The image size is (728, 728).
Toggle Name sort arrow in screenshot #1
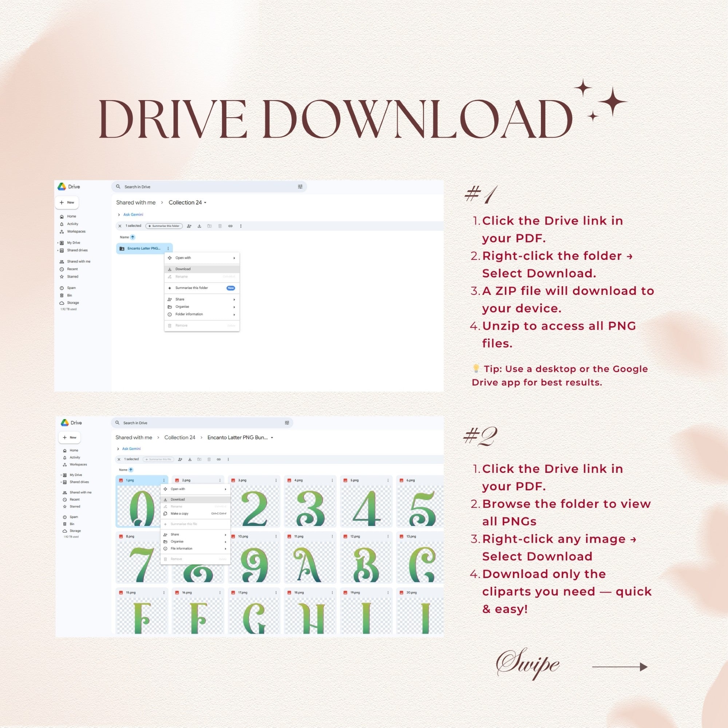click(x=132, y=237)
